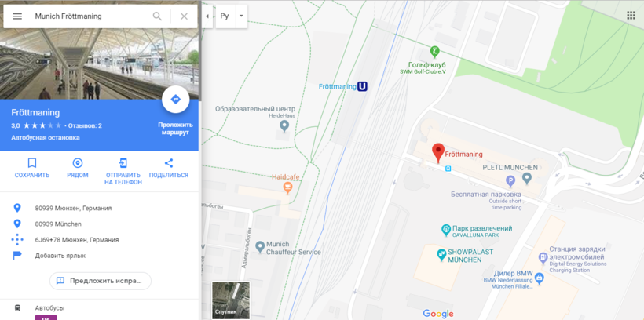The width and height of the screenshot is (644, 320).
Task: Open the hamburger menu in search bar
Action: [x=17, y=16]
